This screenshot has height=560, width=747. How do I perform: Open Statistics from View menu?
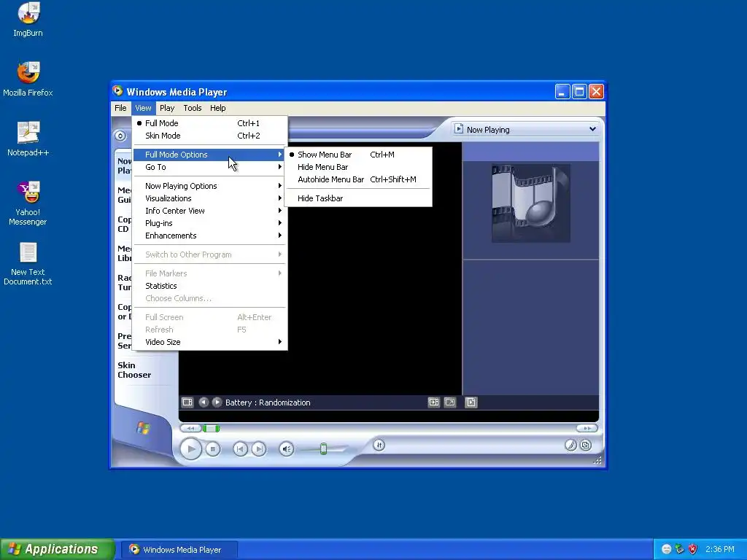point(209,286)
